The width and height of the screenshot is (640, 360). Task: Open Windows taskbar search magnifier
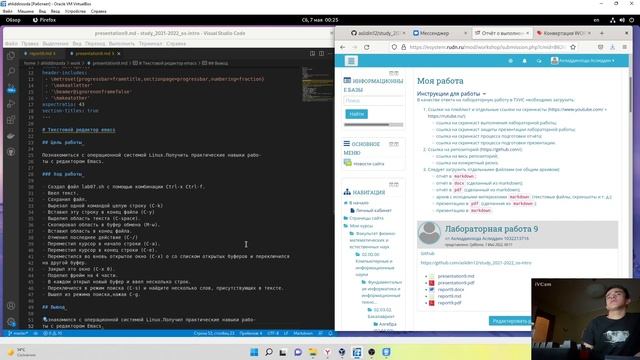pyautogui.click(x=269, y=352)
